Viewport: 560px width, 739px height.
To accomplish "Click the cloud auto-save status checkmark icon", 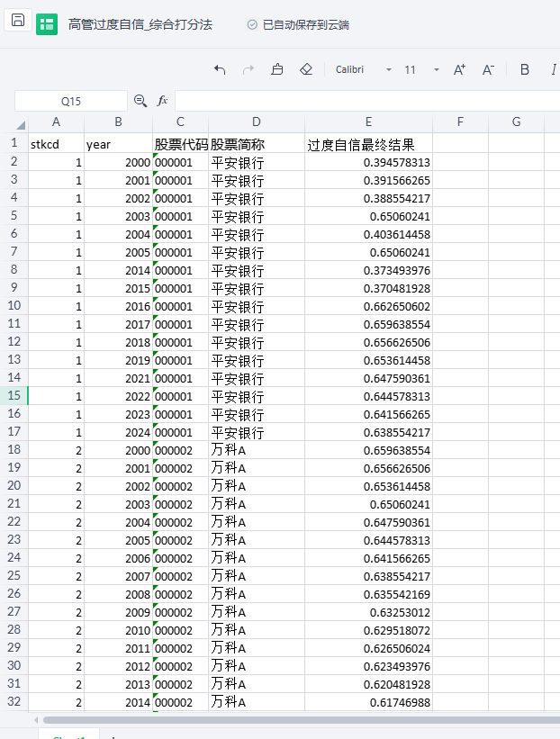I will [252, 24].
